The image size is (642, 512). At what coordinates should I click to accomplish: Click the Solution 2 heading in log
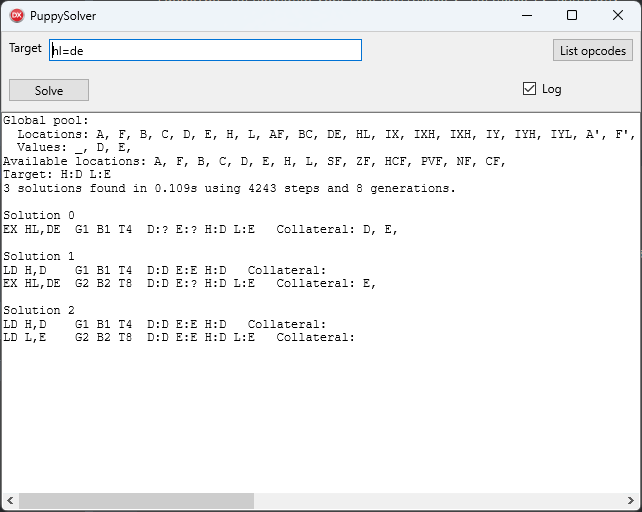39,310
